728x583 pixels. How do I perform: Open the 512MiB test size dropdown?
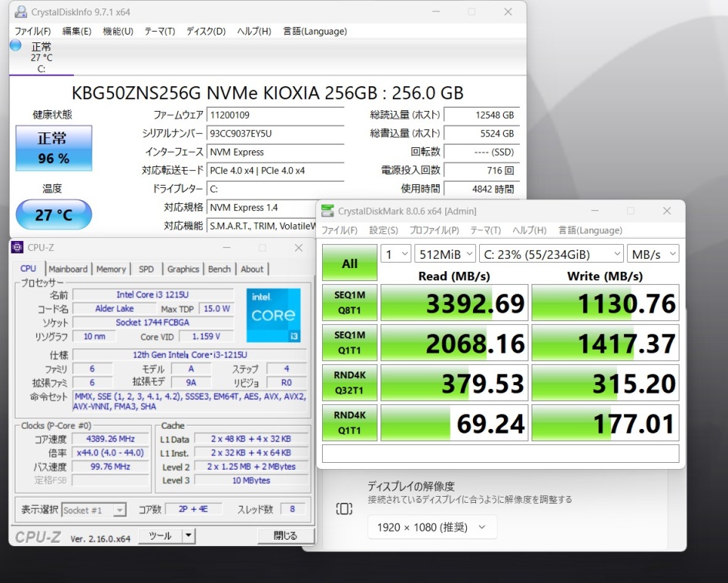click(x=444, y=253)
